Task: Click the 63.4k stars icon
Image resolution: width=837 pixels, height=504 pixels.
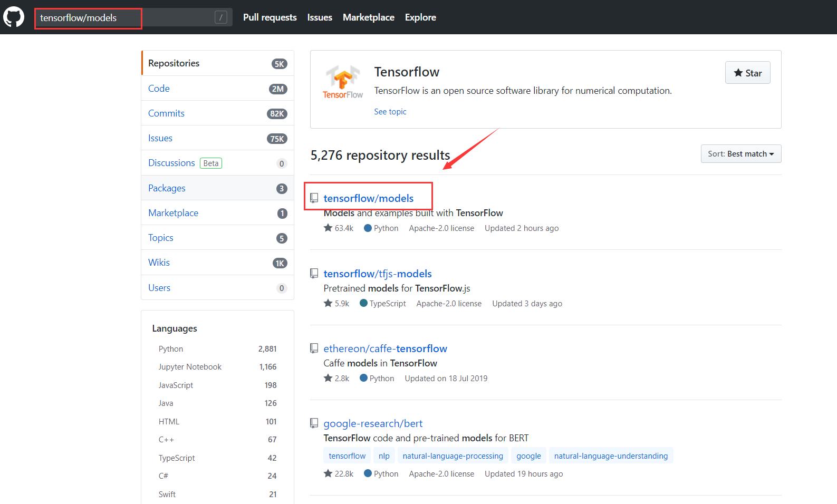Action: pos(328,228)
